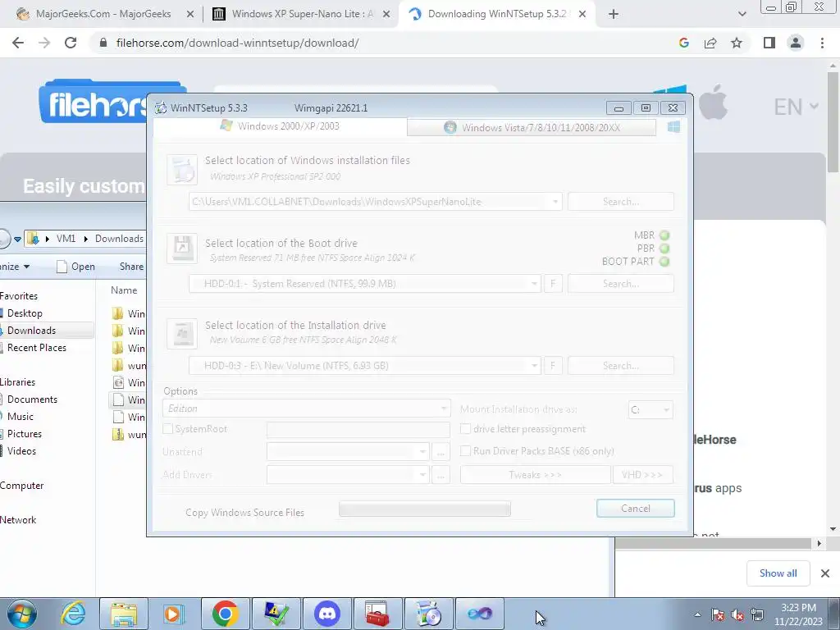Click the Cancel button in WinNTSetup
This screenshot has width=840, height=630.
[x=636, y=508]
